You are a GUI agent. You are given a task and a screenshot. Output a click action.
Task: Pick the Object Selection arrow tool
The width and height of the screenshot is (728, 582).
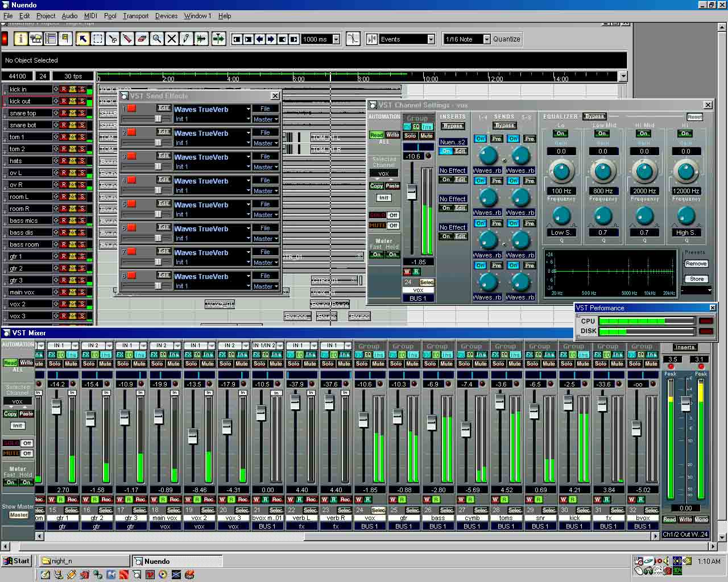83,39
